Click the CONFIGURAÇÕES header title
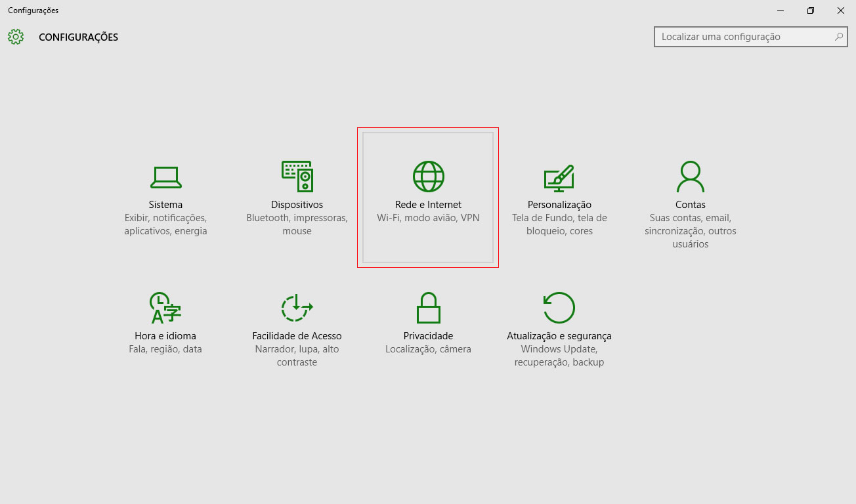Image resolution: width=856 pixels, height=504 pixels. [78, 37]
